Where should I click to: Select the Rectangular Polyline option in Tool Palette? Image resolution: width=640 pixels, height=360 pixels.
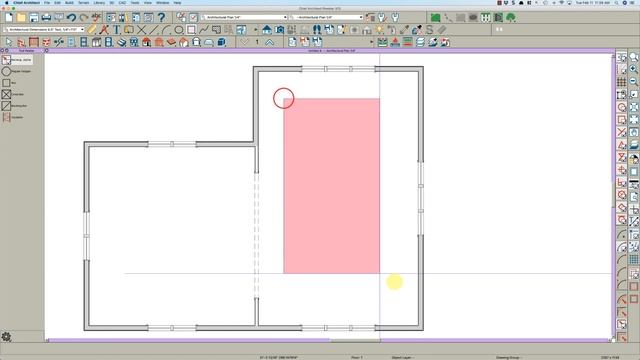click(x=16, y=60)
